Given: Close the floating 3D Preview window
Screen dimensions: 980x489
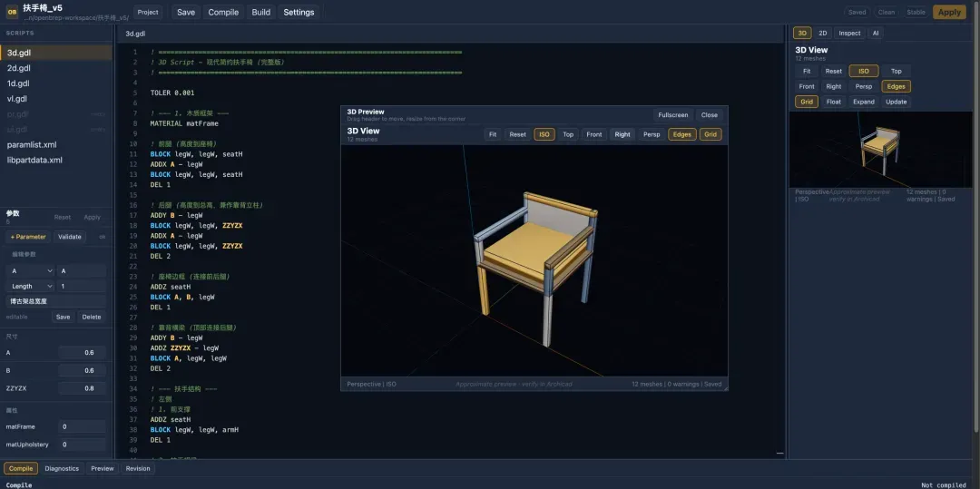Looking at the screenshot, I should coord(710,115).
